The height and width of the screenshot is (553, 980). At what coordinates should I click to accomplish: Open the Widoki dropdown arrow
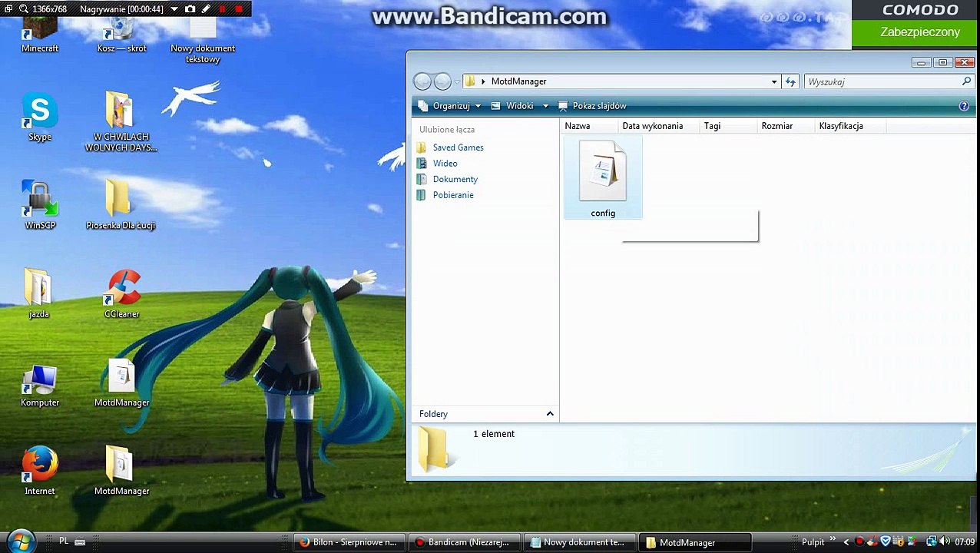click(x=545, y=106)
